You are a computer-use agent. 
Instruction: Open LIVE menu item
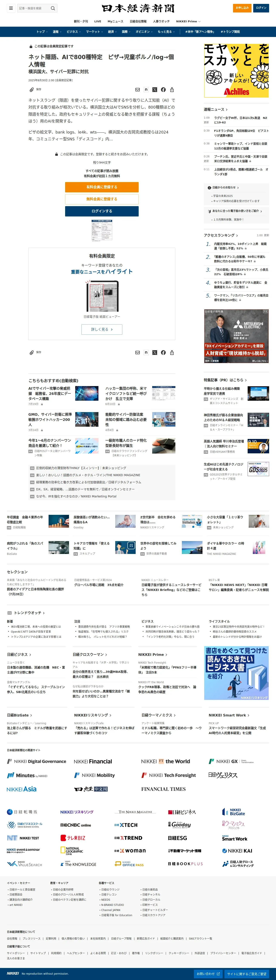click(x=98, y=21)
